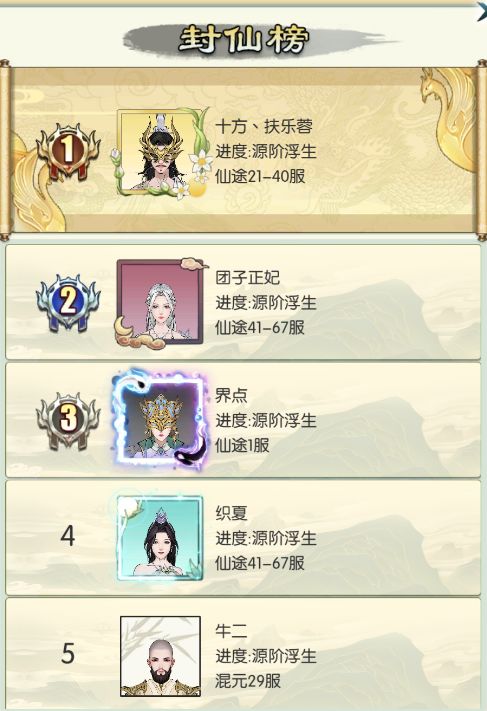Screen dimensions: 487x711
Task: Click the gold rank 1 medal icon
Action: [68, 151]
